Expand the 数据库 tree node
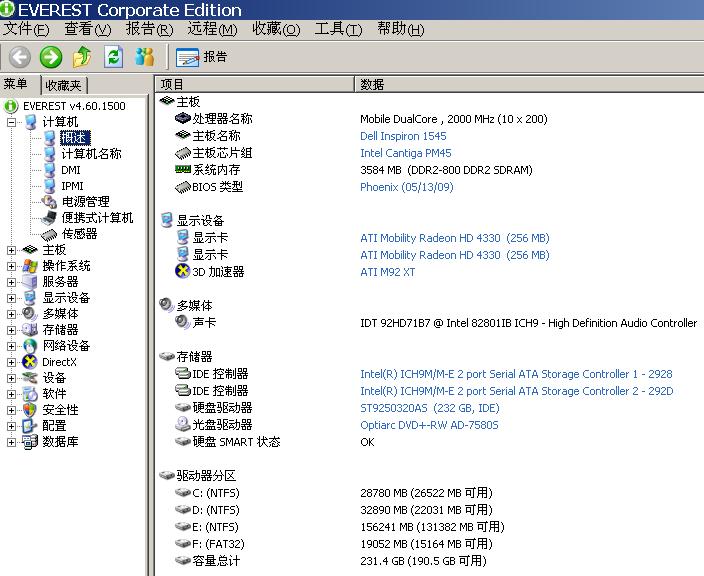The image size is (704, 576). pos(12,442)
